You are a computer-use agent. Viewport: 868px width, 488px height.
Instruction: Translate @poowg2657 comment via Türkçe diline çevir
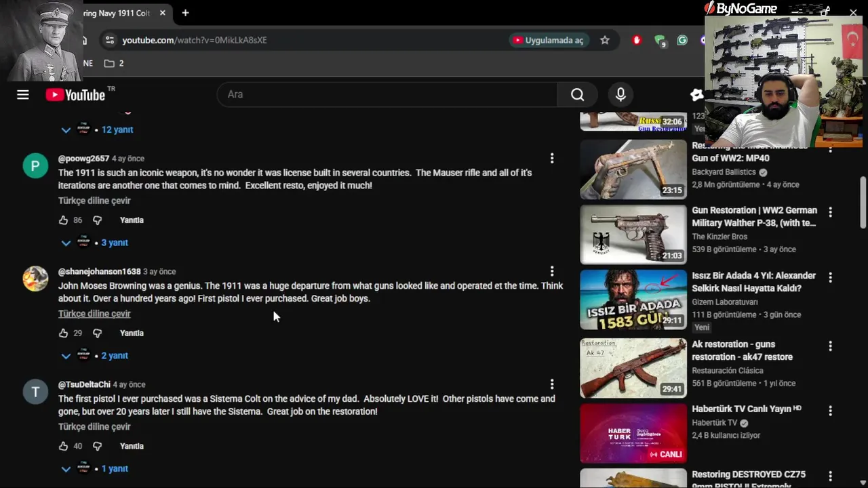pos(94,201)
